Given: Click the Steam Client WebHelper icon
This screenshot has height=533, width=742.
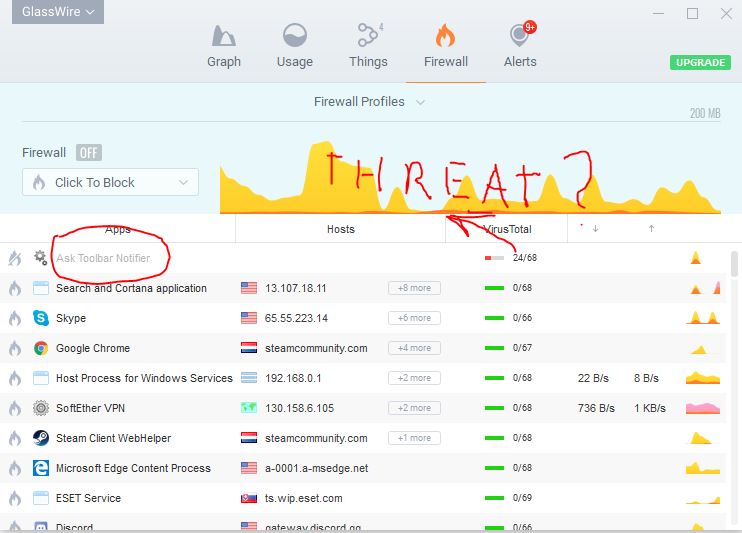Looking at the screenshot, I should (41, 438).
